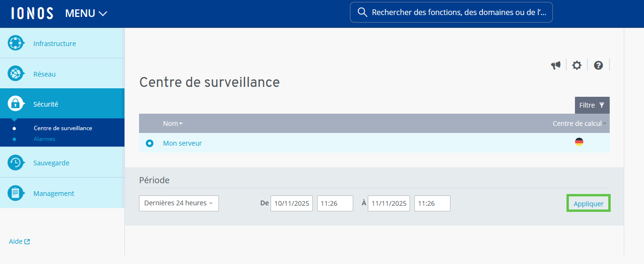Click the Management clipboard icon
The height and width of the screenshot is (264, 644).
click(16, 193)
